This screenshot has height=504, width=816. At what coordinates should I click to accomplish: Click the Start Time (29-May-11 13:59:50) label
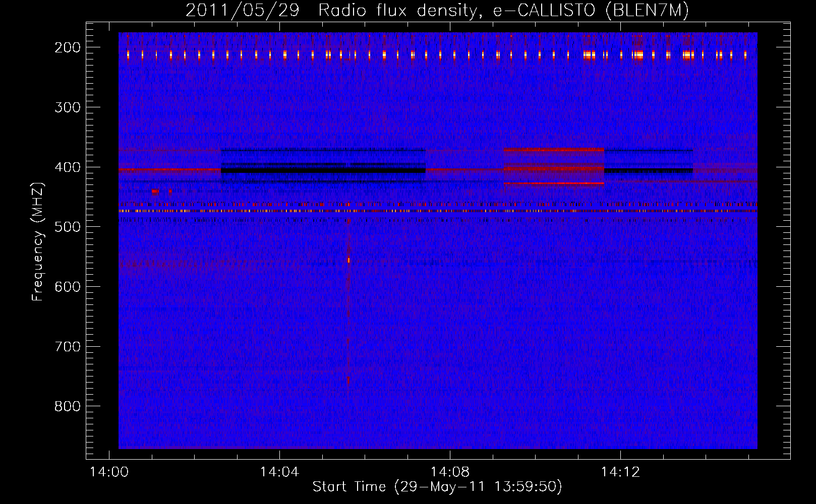[437, 486]
